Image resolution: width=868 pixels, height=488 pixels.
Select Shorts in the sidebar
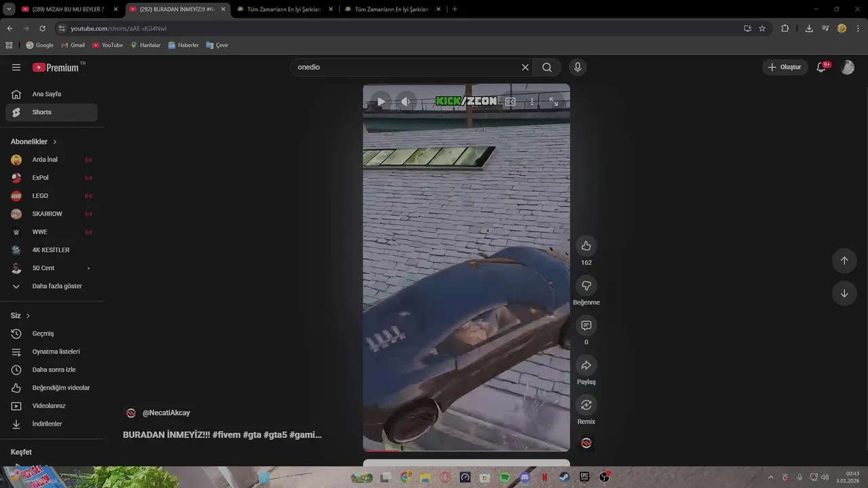[52, 113]
